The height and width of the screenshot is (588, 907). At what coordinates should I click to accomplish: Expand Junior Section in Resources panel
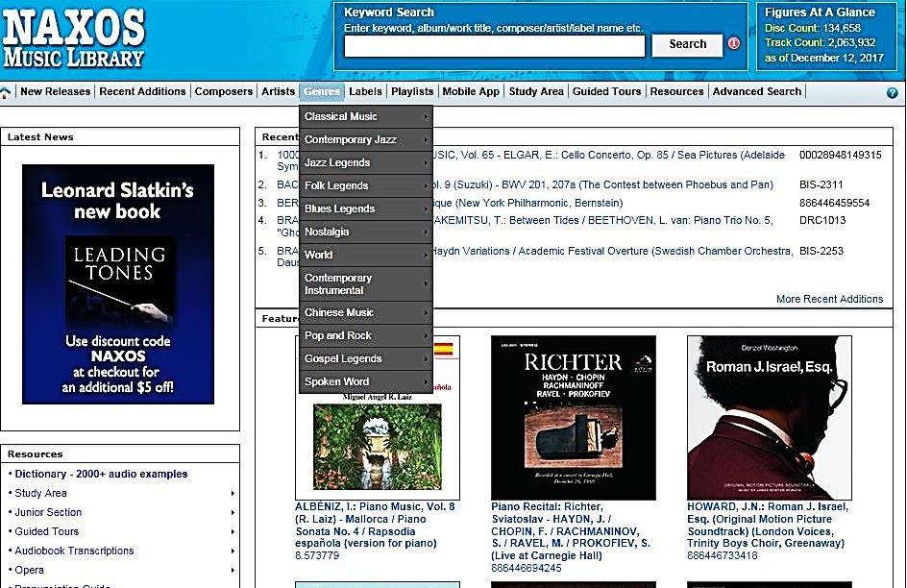48,512
